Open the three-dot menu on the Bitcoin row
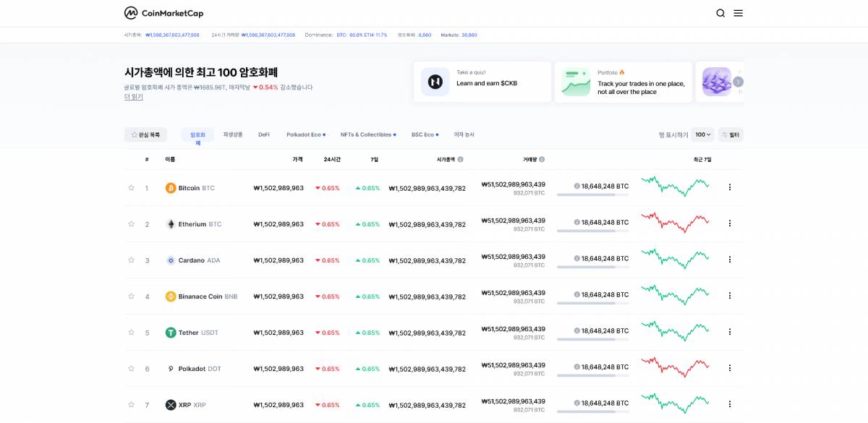The image size is (868, 423). [730, 188]
